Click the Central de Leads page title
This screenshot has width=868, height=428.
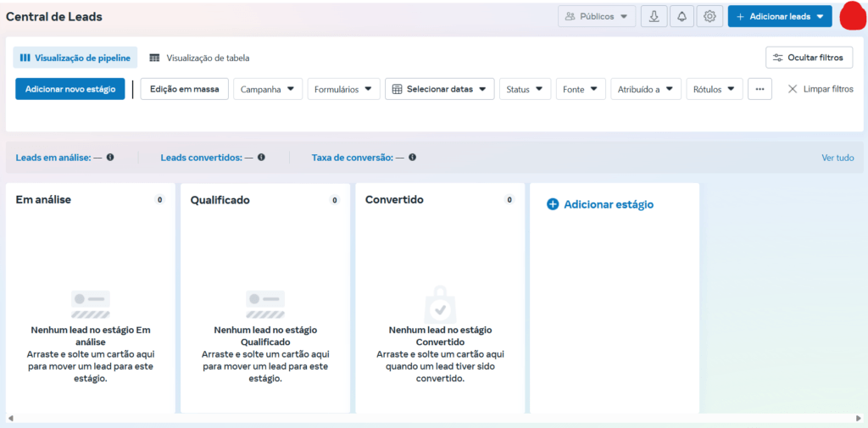(x=54, y=17)
